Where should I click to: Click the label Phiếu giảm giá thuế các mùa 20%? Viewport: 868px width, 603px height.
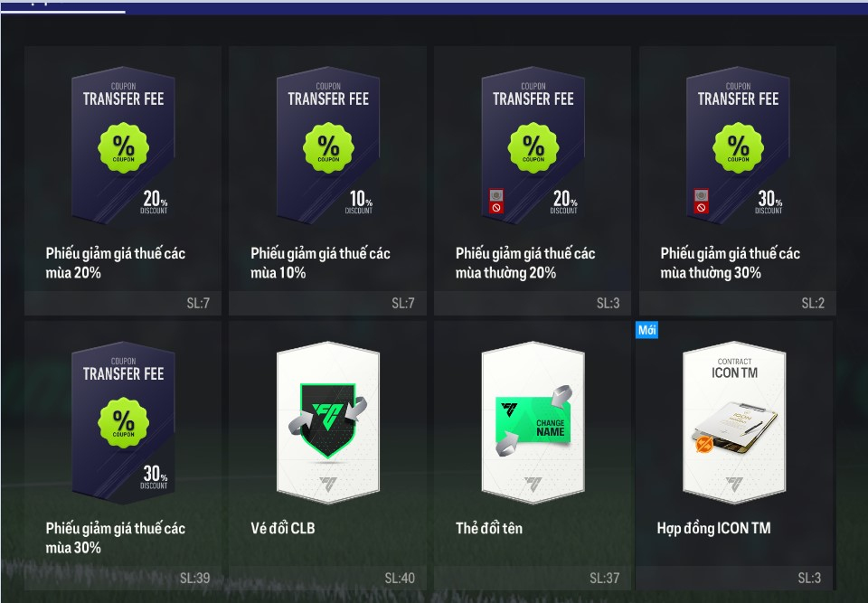tap(115, 263)
